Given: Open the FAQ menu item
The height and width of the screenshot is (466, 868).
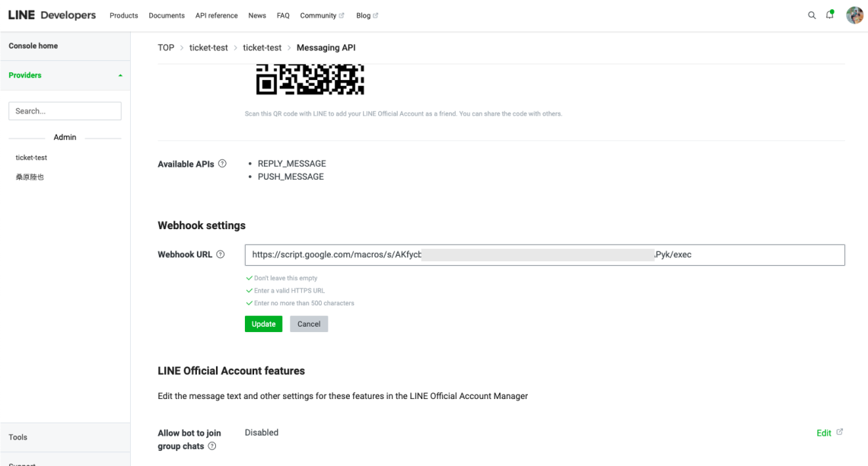Looking at the screenshot, I should (x=283, y=15).
